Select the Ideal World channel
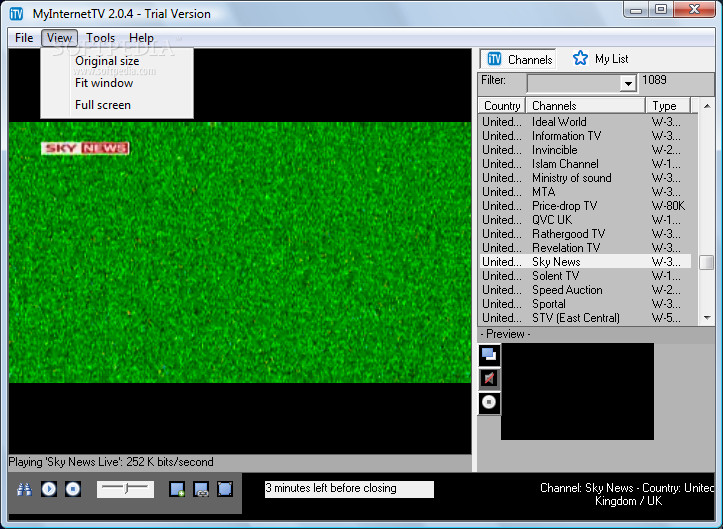The width and height of the screenshot is (723, 529). pyautogui.click(x=586, y=122)
